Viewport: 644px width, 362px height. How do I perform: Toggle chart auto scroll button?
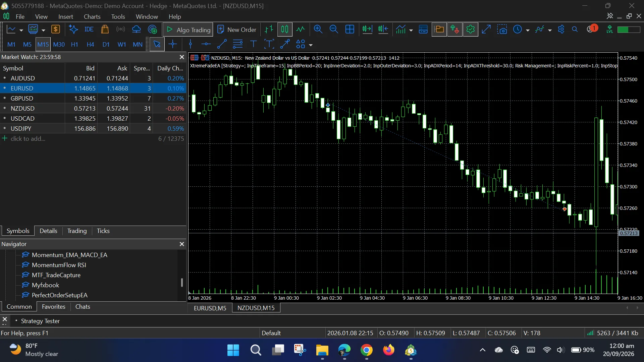click(x=367, y=29)
